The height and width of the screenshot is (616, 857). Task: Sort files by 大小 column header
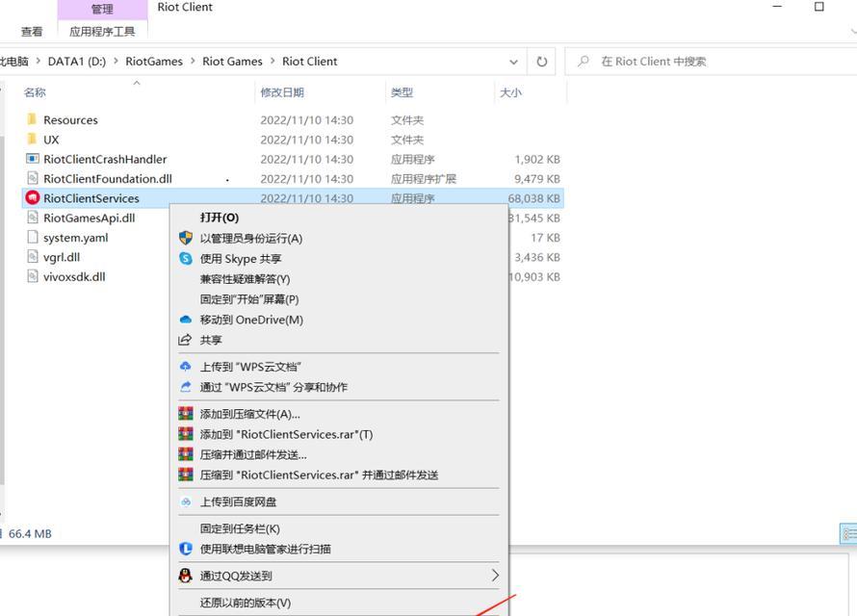point(510,92)
